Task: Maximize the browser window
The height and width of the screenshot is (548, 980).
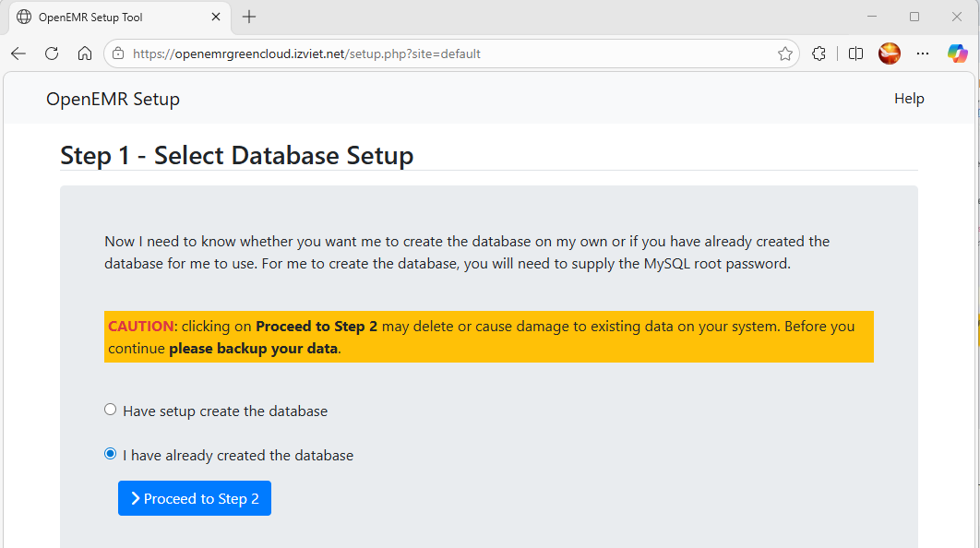Action: [x=914, y=17]
